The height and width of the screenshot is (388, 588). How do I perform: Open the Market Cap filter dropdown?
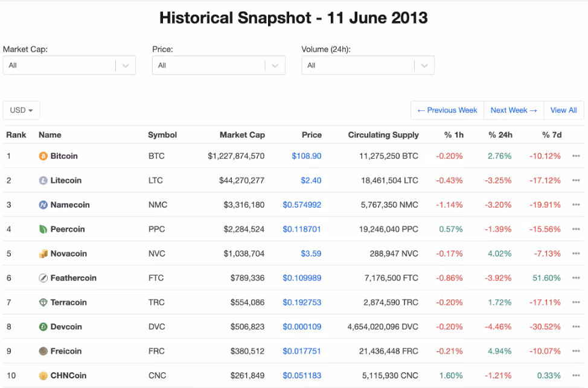coord(69,65)
